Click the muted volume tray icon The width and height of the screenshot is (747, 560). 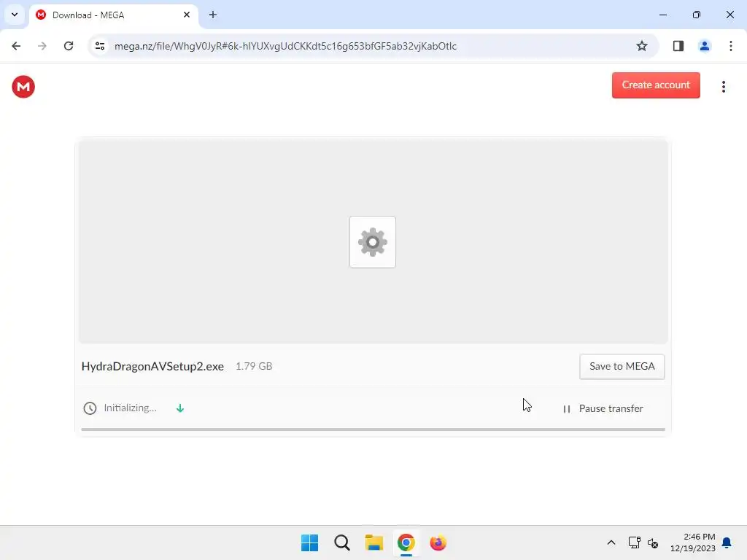[x=653, y=542]
